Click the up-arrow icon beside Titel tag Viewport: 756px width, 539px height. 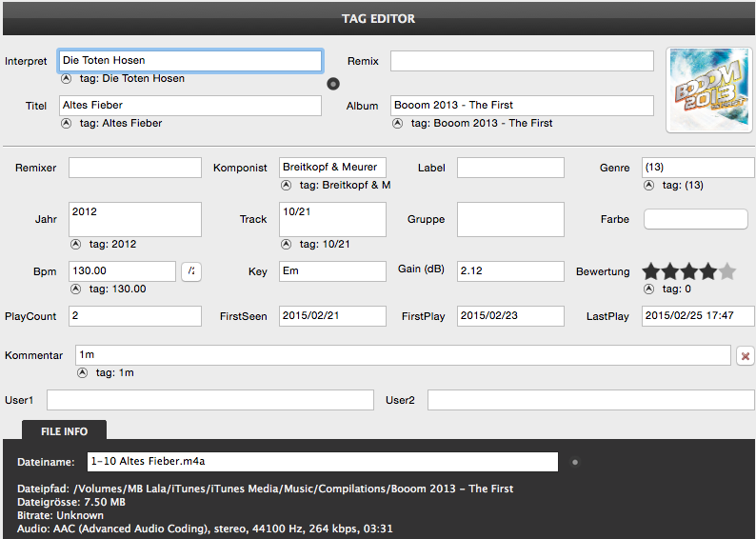pos(66,124)
